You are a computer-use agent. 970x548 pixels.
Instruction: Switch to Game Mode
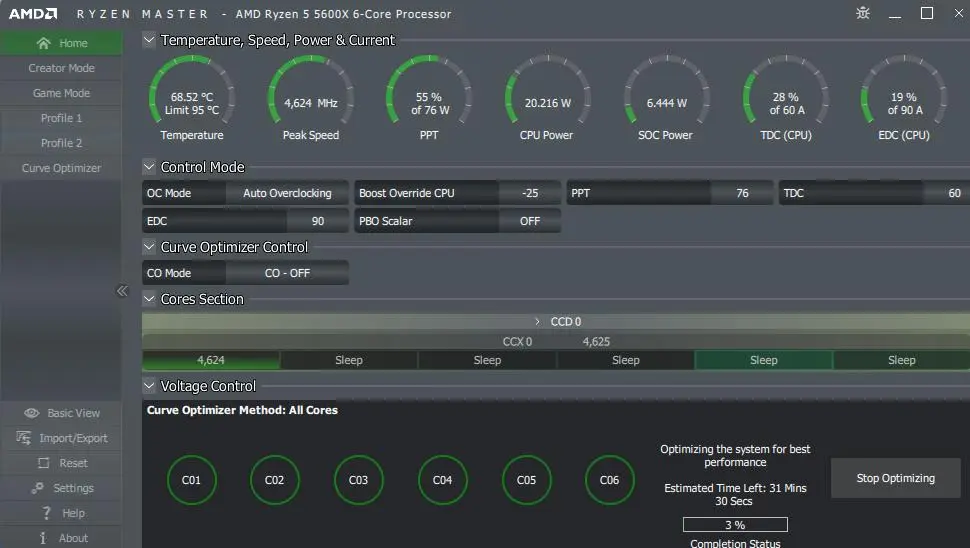coord(61,93)
